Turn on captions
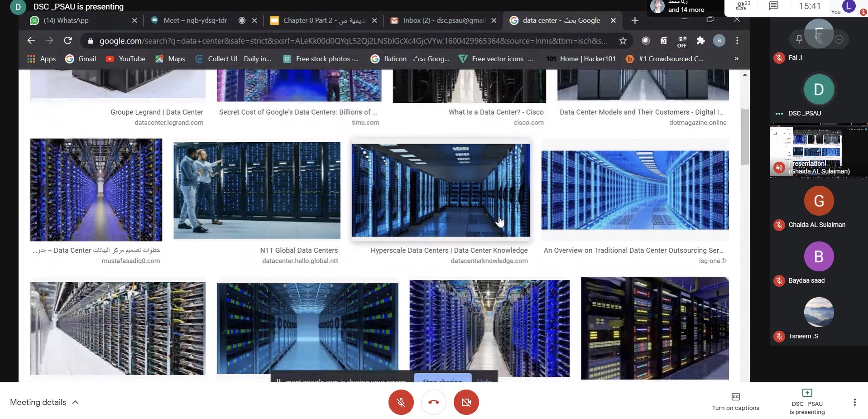This screenshot has width=868, height=419. (735, 402)
